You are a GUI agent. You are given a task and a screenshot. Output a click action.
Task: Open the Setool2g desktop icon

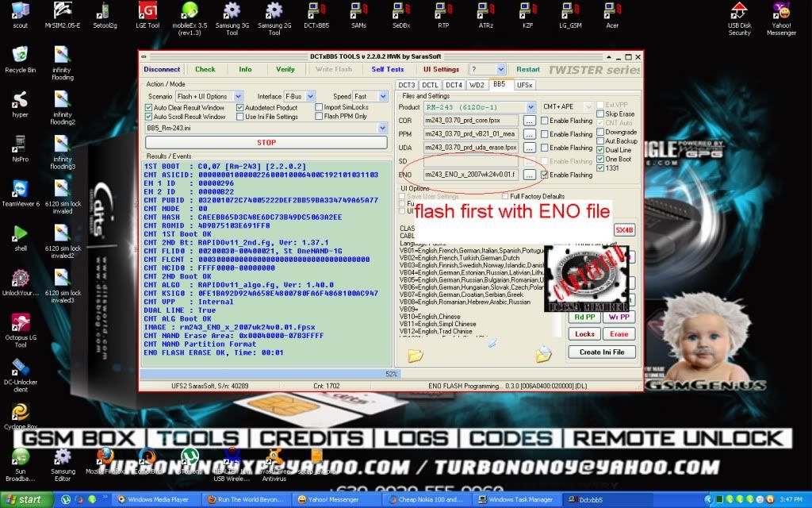click(105, 14)
